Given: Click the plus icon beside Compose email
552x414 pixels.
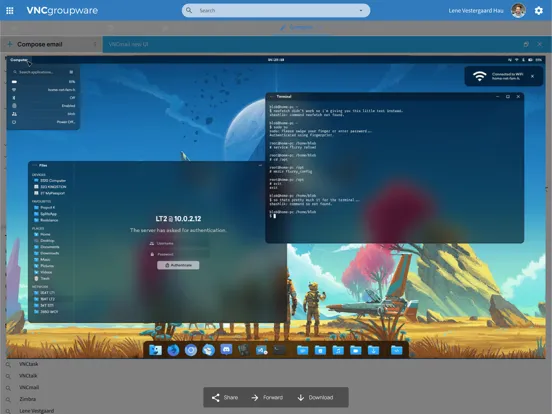Looking at the screenshot, I should [10, 44].
